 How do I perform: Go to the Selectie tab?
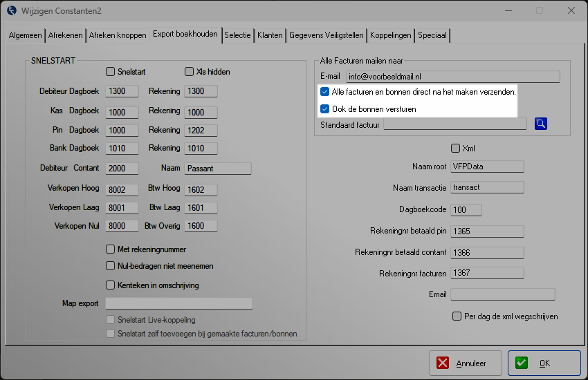tap(237, 35)
